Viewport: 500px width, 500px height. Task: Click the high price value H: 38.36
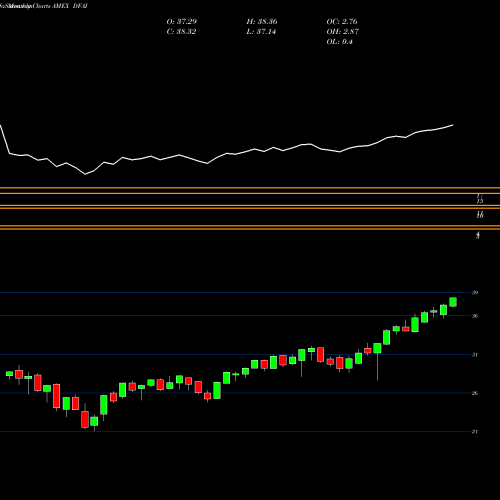point(262,22)
